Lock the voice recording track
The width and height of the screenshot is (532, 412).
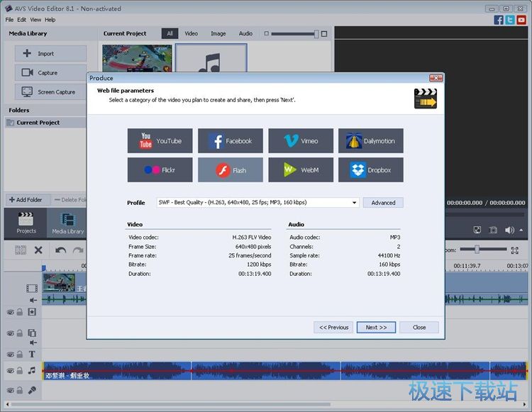20,390
